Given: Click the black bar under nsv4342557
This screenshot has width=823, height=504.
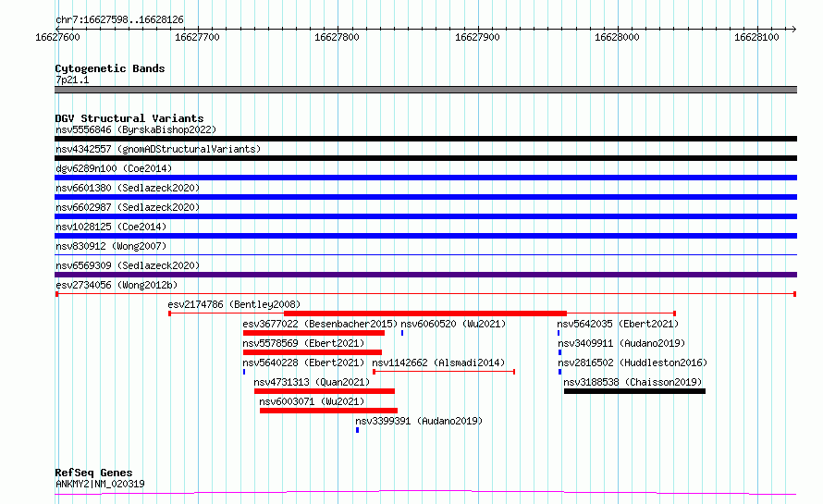Looking at the screenshot, I should coord(425,158).
